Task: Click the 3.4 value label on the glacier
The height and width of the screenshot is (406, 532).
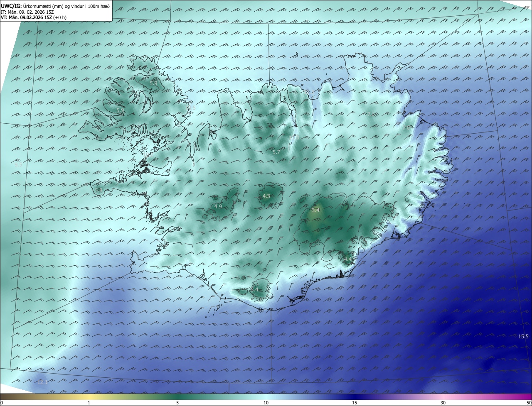Action: pos(315,210)
